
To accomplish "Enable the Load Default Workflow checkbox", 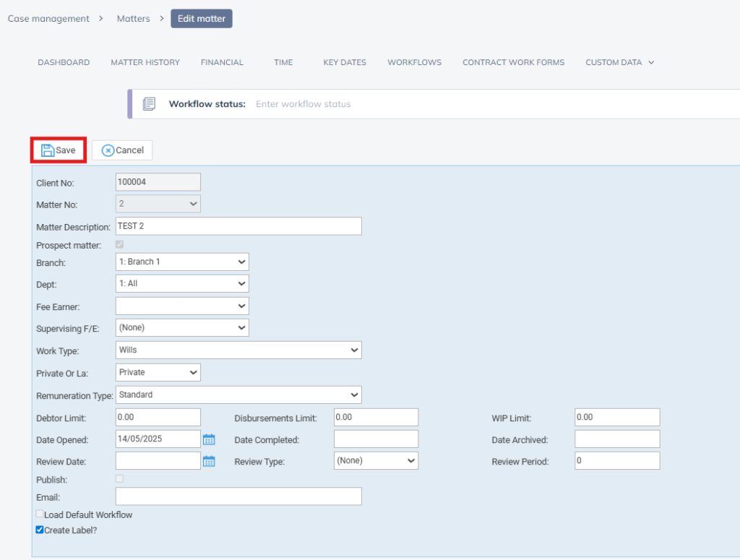I will click(x=40, y=514).
